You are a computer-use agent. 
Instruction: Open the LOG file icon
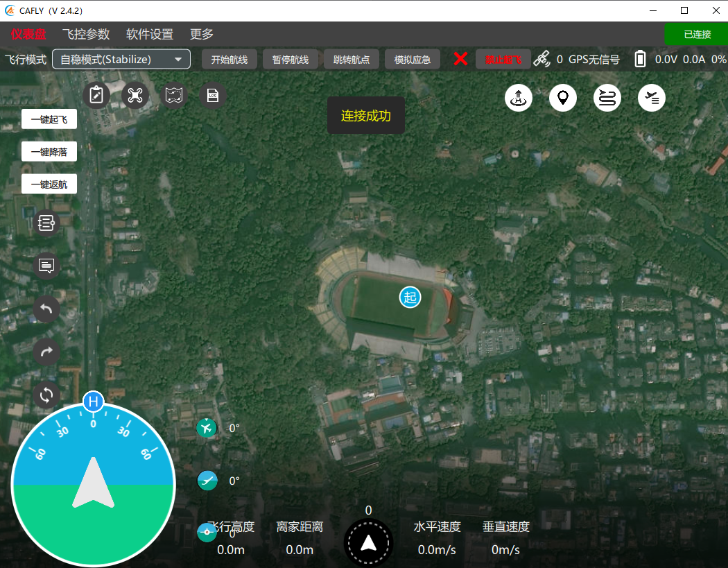point(213,96)
